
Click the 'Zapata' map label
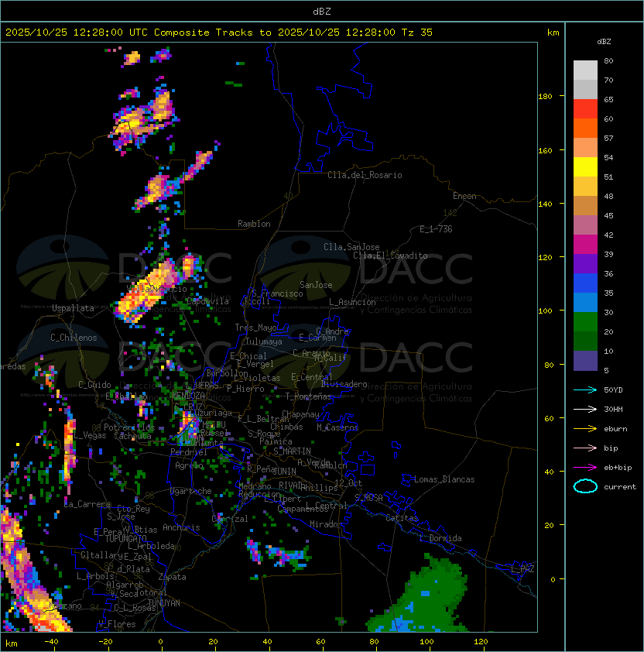click(x=172, y=577)
